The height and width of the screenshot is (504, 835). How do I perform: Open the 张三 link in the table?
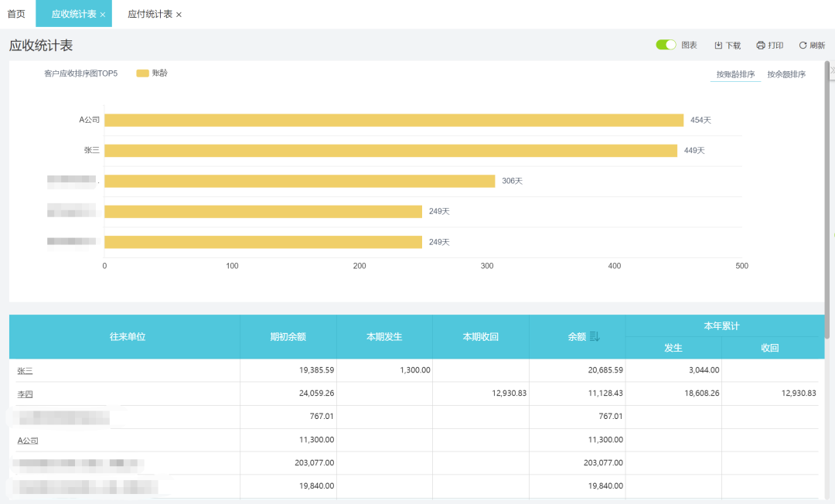point(26,371)
